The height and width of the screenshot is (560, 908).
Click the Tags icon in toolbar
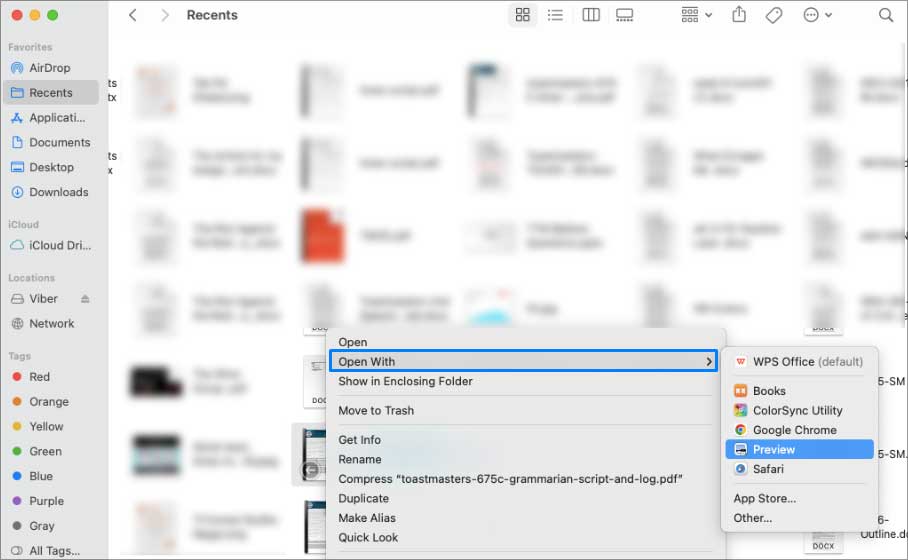774,15
